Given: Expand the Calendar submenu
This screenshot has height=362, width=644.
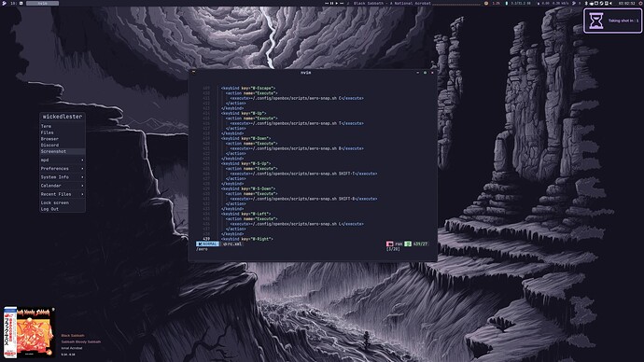Looking at the screenshot, I should tap(63, 186).
